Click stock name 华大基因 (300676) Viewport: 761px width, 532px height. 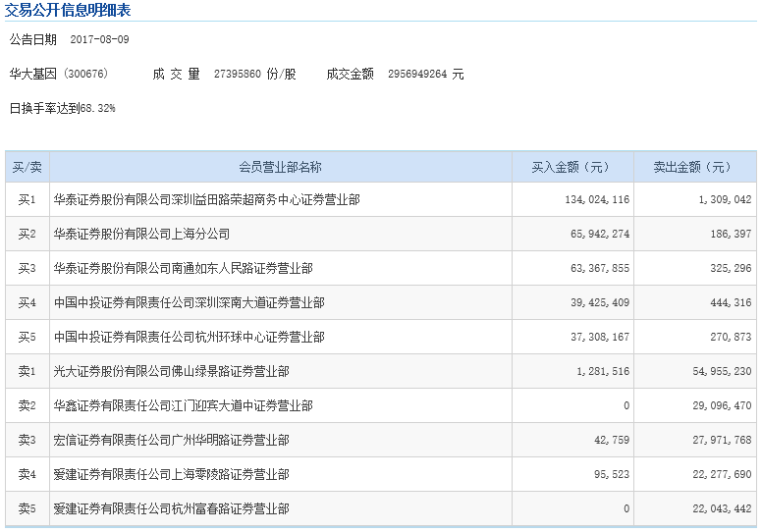[59, 74]
